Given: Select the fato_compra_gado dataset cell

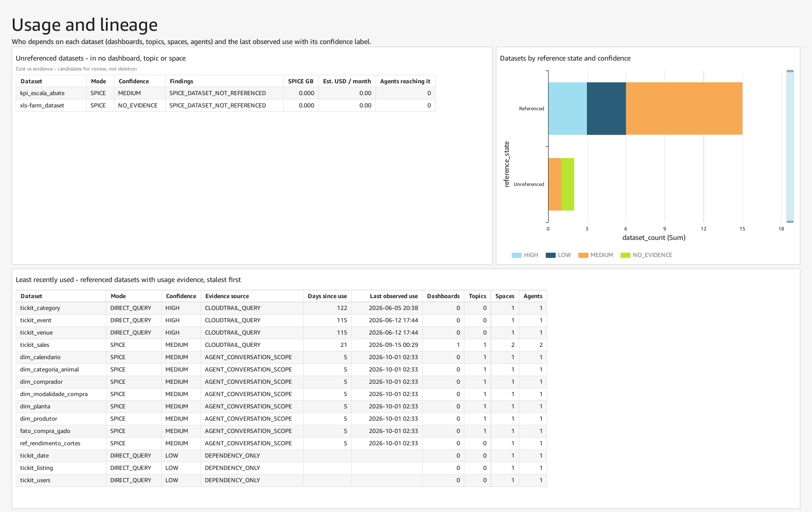Looking at the screenshot, I should pyautogui.click(x=61, y=431).
